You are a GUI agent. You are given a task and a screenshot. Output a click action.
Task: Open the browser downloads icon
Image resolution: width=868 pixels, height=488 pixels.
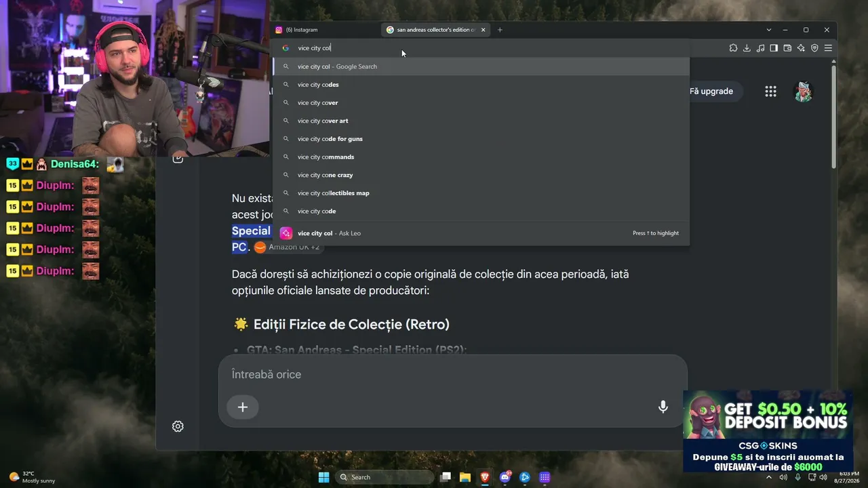[747, 48]
